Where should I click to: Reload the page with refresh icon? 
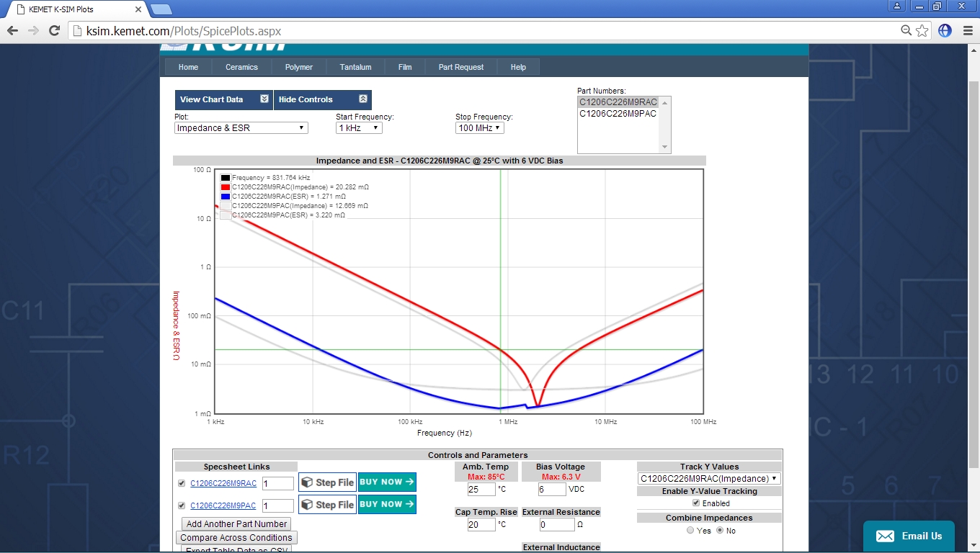[x=54, y=31]
